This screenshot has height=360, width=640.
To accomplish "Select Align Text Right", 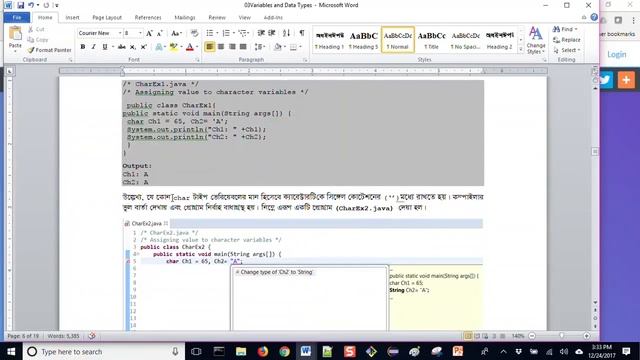I will coord(232,47).
